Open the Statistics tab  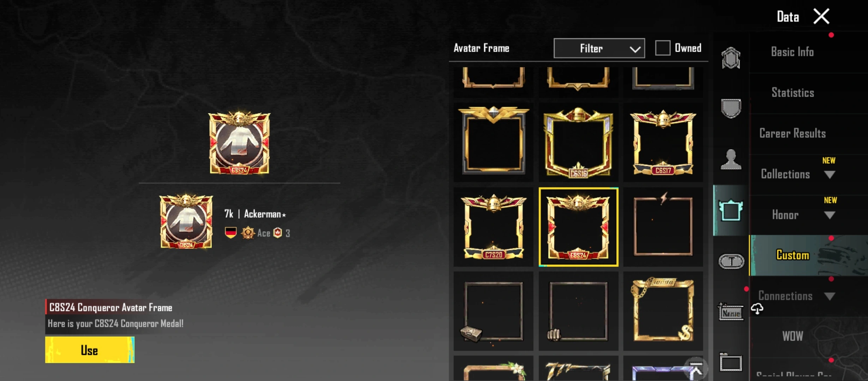793,93
